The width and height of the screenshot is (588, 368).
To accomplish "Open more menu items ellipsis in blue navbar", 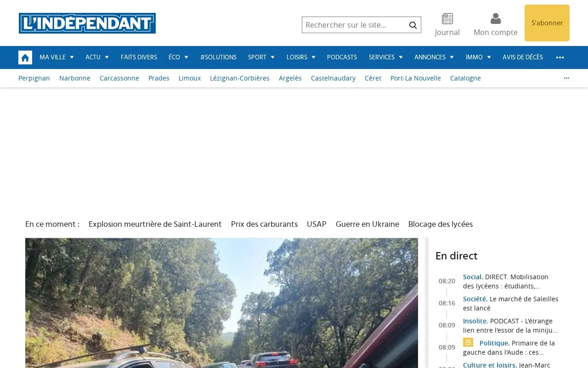I will pyautogui.click(x=560, y=57).
